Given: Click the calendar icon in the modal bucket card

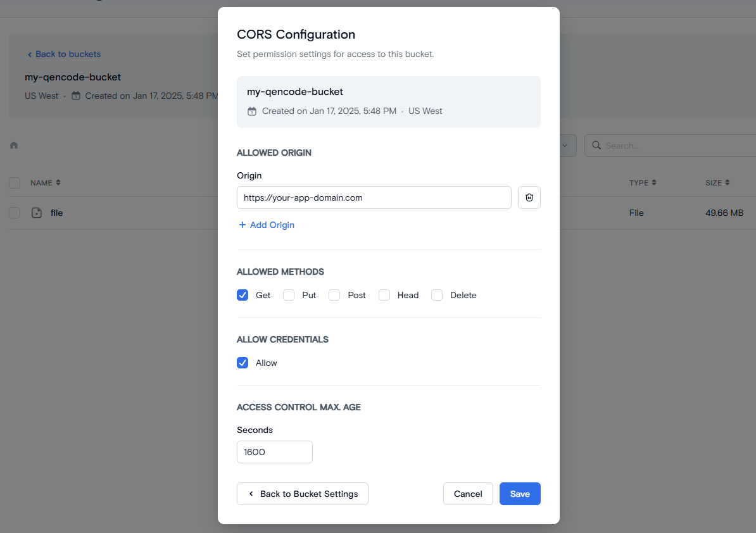Looking at the screenshot, I should pyautogui.click(x=251, y=111).
